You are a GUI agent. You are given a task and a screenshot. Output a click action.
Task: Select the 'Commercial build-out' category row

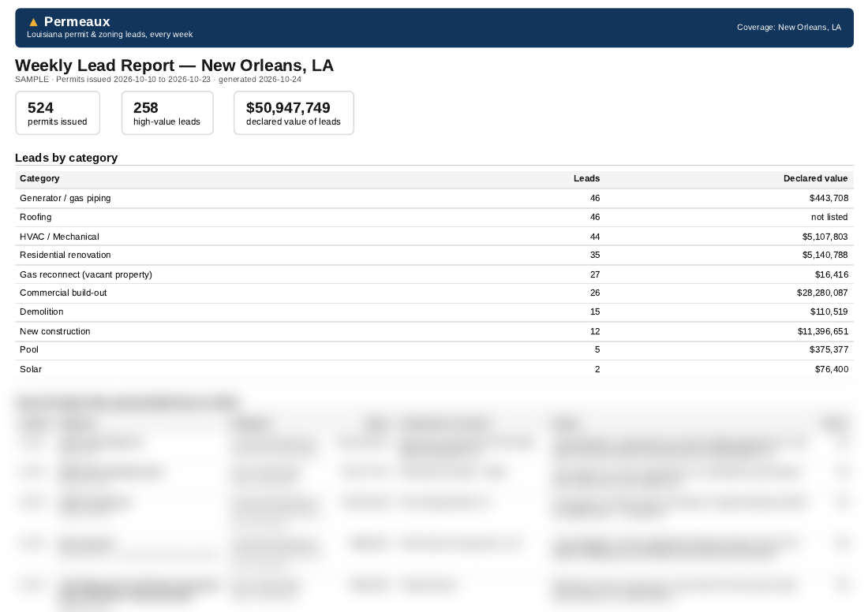coord(434,293)
